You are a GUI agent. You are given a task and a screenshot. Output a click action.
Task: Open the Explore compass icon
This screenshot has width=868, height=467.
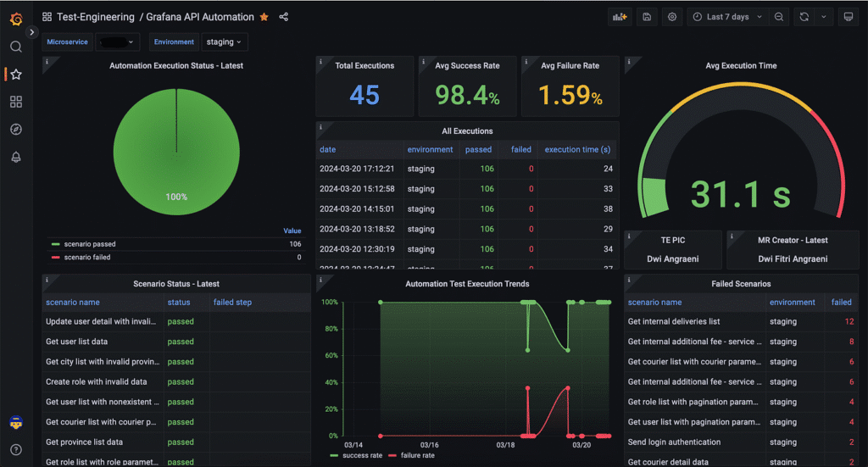pos(16,129)
